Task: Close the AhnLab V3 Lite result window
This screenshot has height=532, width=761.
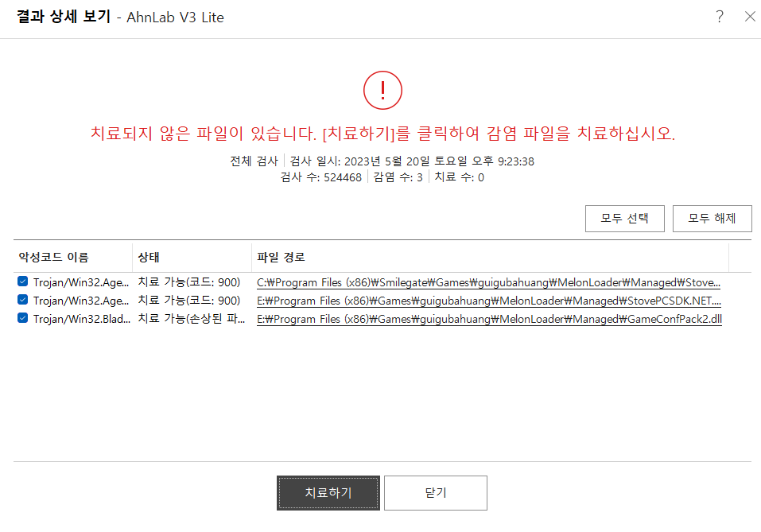Action: [x=749, y=17]
